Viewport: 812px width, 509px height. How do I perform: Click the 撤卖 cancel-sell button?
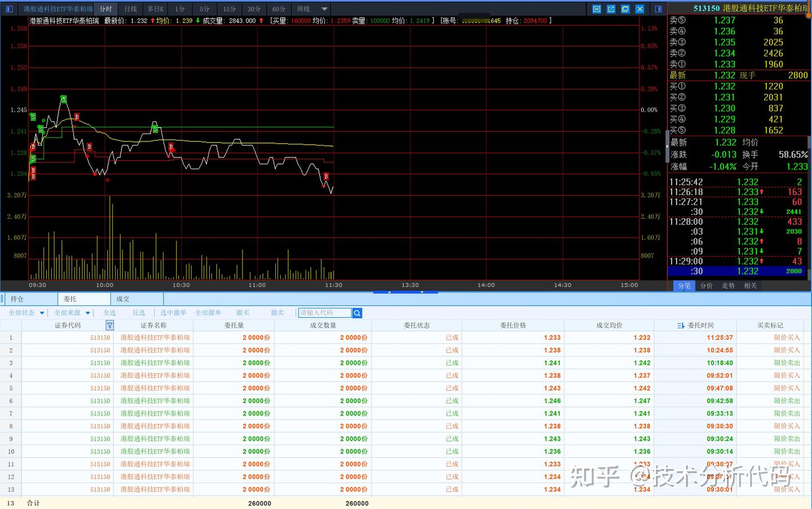click(x=277, y=313)
